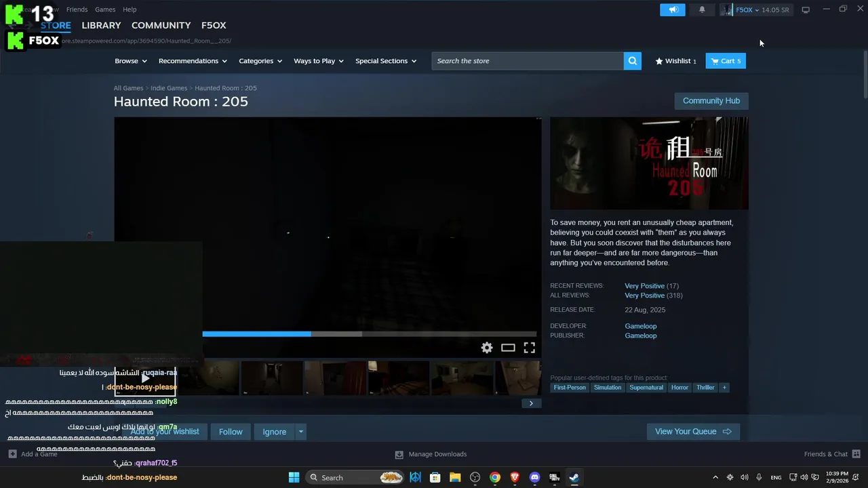Open Brave browser from taskbar
This screenshot has height=488, width=868.
[x=515, y=477]
